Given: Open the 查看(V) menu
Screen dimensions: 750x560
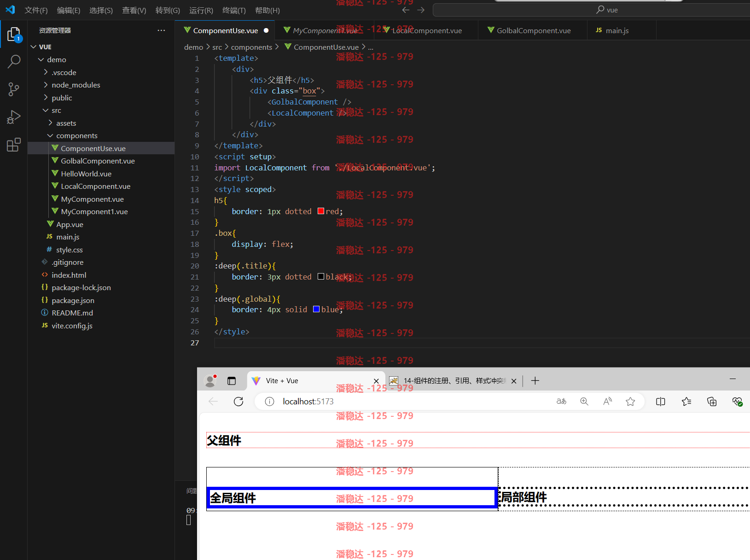Looking at the screenshot, I should pyautogui.click(x=134, y=10).
